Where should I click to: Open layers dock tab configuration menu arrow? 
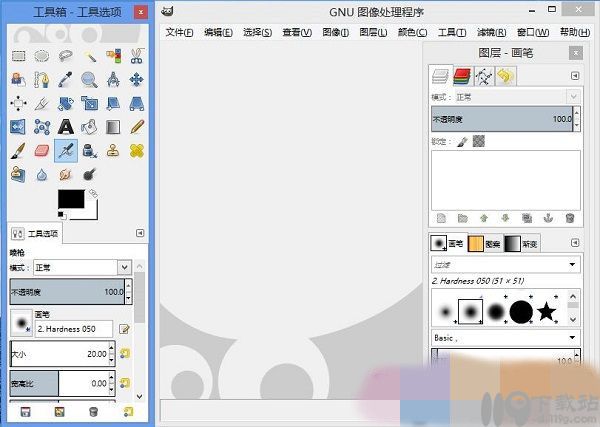575,76
